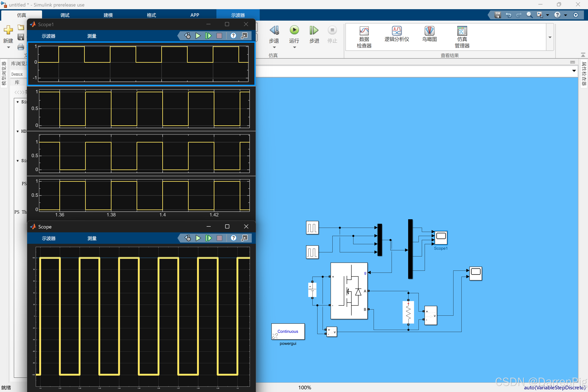This screenshot has height=392, width=588.
Task: Click the stop button in Scope window
Action: 219,238
